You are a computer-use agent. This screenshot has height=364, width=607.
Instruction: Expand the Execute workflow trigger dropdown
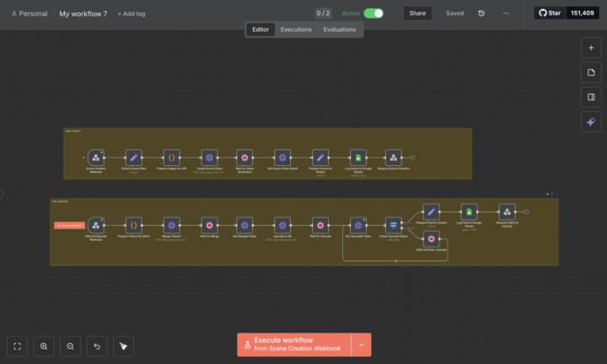pos(362,345)
